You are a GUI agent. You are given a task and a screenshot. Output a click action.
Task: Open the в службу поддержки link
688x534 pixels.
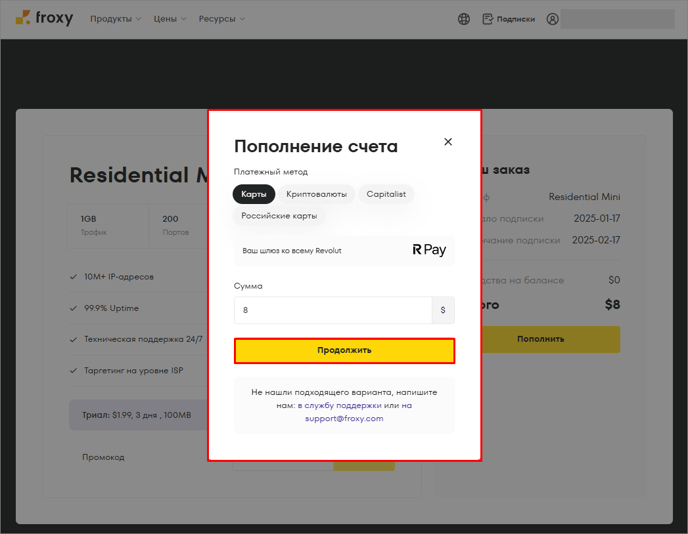339,405
